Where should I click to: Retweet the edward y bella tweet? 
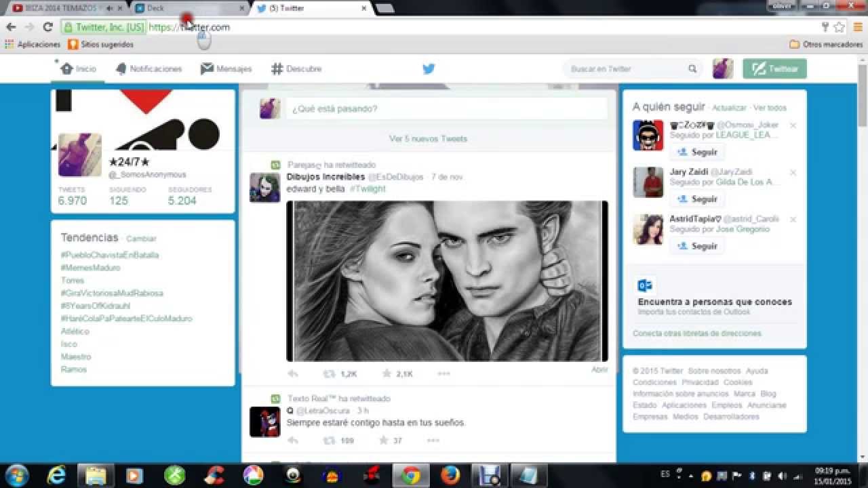329,373
